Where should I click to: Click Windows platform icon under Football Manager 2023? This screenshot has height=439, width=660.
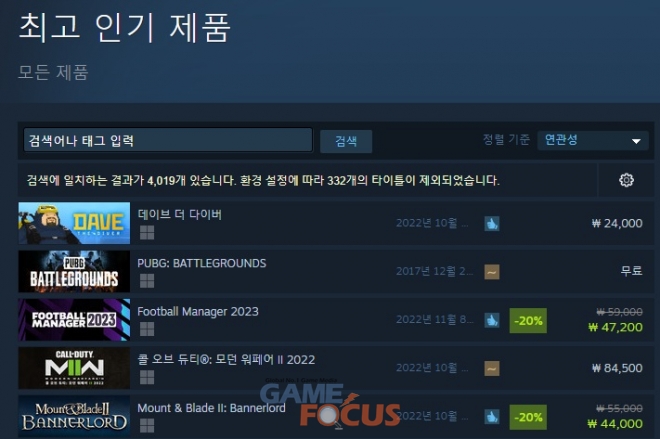[147, 329]
